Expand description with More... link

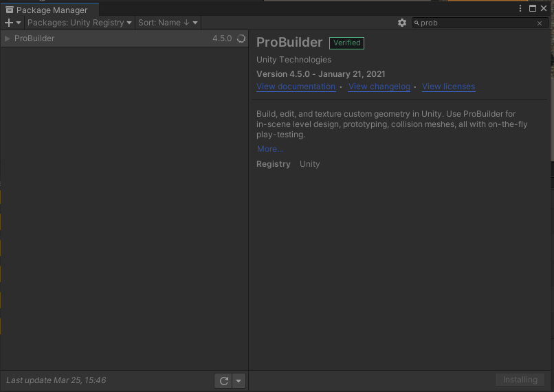click(270, 149)
